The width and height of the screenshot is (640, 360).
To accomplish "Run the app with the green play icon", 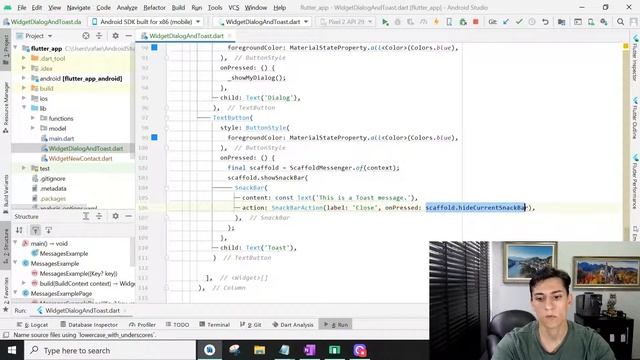I will [385, 22].
